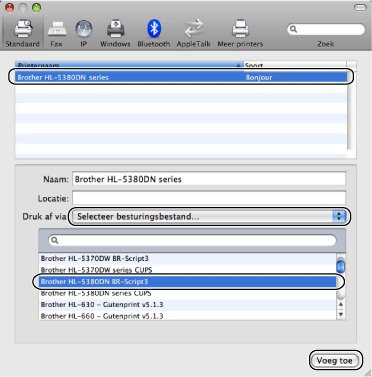Sort by Soort column header
The width and height of the screenshot is (372, 377).
click(295, 65)
